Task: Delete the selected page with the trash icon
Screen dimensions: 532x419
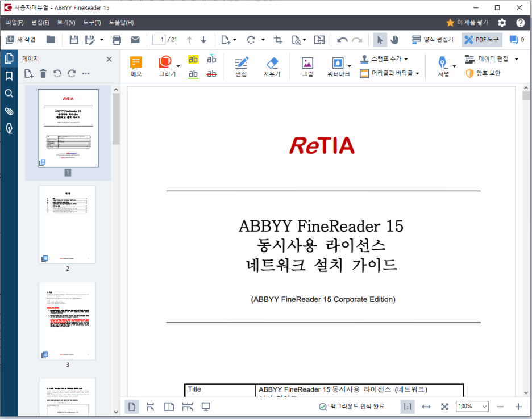Action: tap(43, 74)
